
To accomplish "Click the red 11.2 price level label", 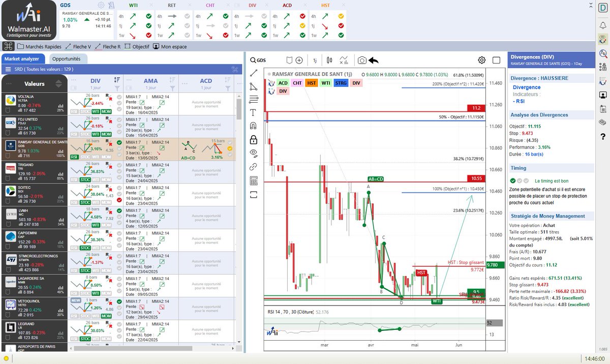I will (x=476, y=108).
